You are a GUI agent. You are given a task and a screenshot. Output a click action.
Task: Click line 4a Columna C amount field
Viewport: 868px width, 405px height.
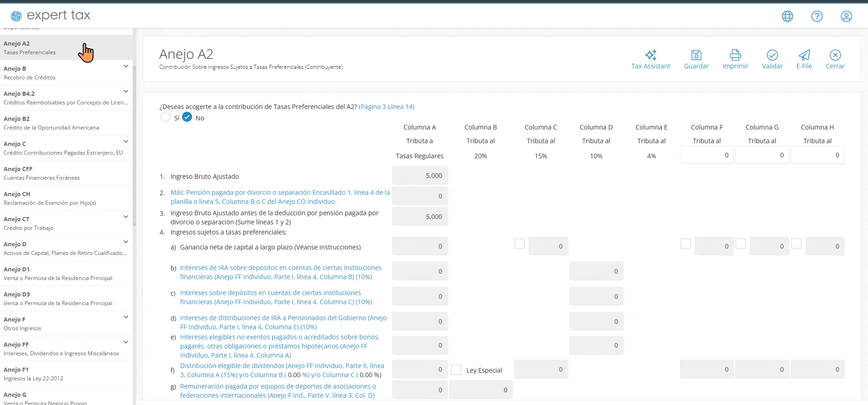coord(548,246)
